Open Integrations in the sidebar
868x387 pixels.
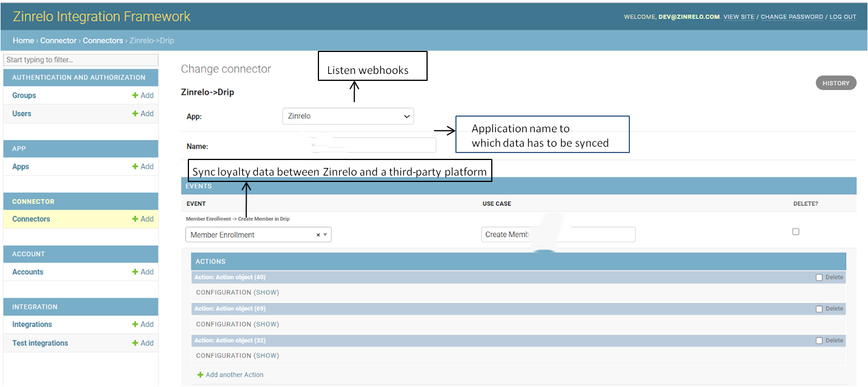tap(32, 325)
